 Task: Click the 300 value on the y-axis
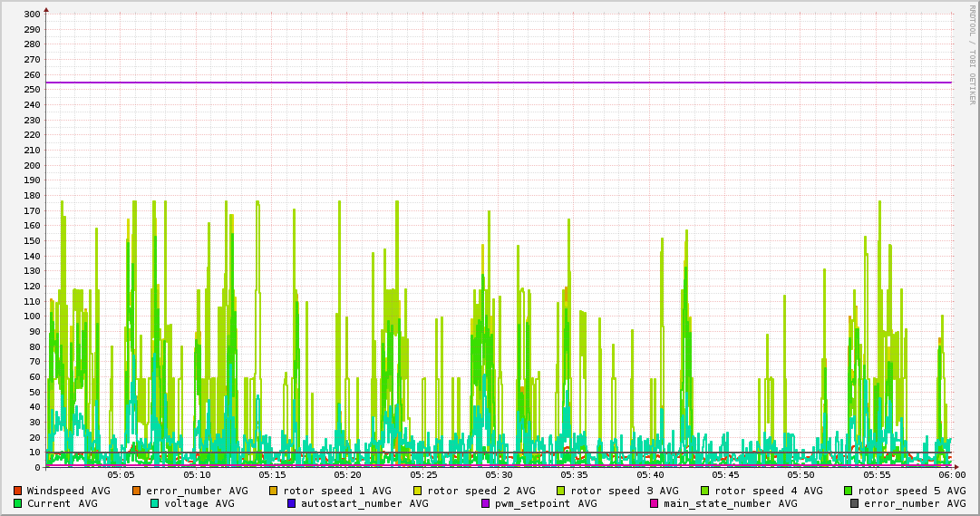(x=30, y=15)
